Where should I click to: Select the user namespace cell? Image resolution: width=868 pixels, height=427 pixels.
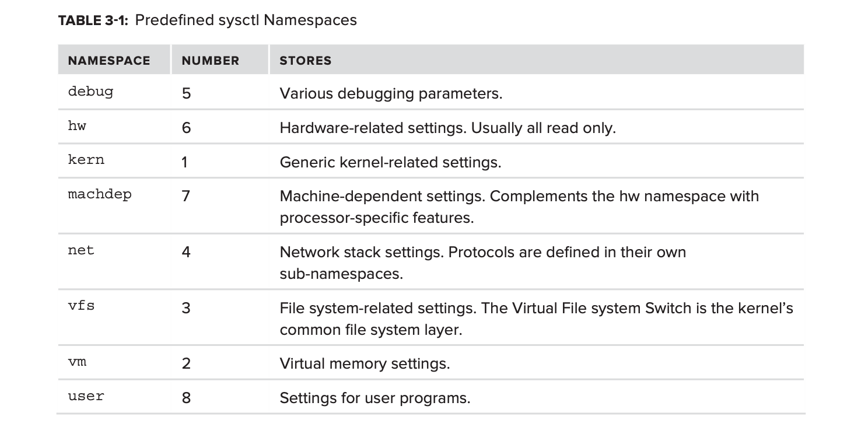[86, 397]
